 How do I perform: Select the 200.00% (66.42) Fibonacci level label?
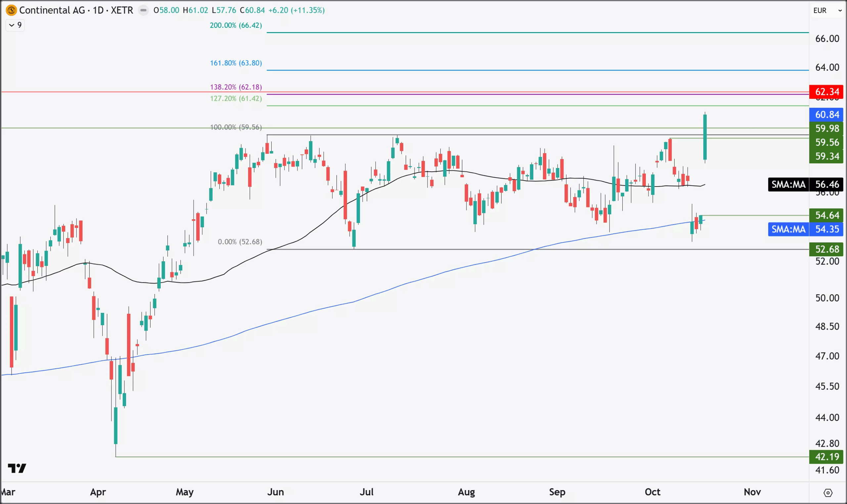click(236, 25)
